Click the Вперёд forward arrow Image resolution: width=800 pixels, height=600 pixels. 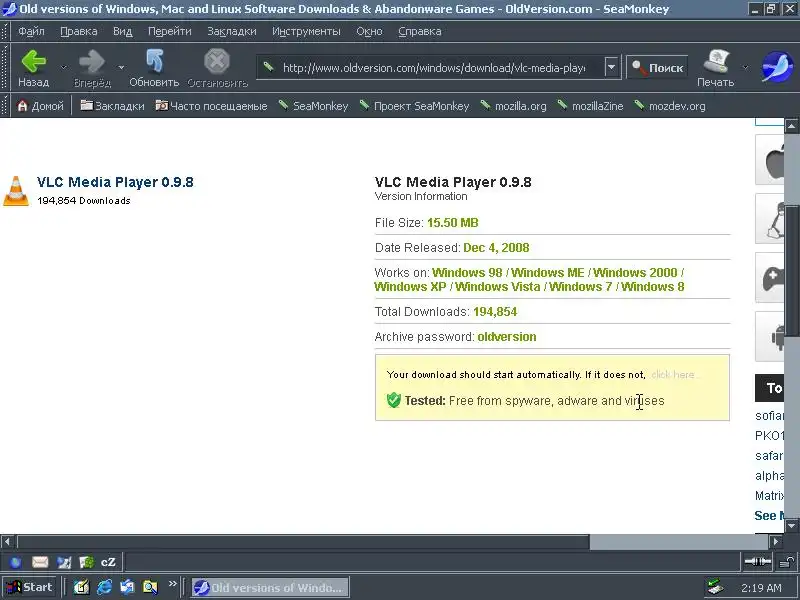click(x=92, y=68)
